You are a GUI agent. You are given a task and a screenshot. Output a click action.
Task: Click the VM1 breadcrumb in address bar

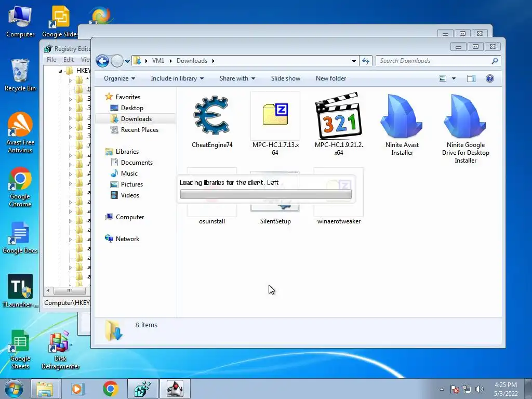tap(158, 61)
